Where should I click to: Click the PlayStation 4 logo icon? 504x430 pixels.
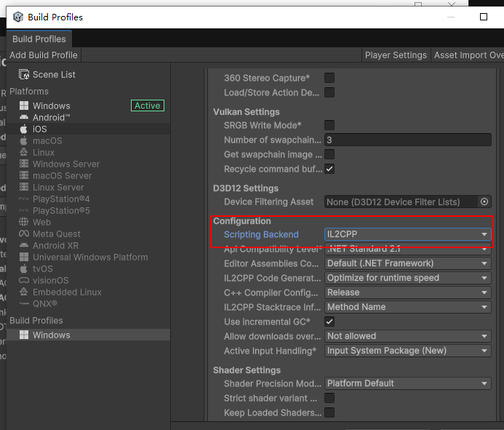tap(24, 199)
